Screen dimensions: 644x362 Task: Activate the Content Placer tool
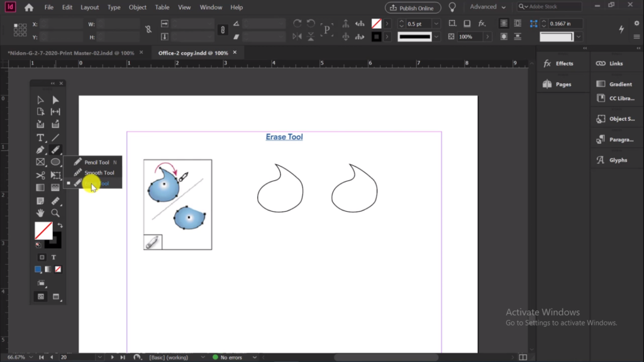click(x=55, y=124)
